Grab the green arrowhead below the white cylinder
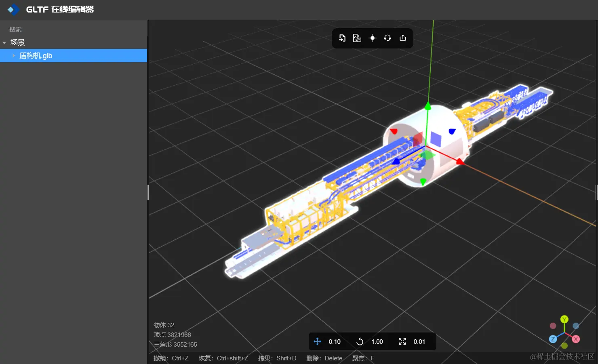 pos(423,182)
